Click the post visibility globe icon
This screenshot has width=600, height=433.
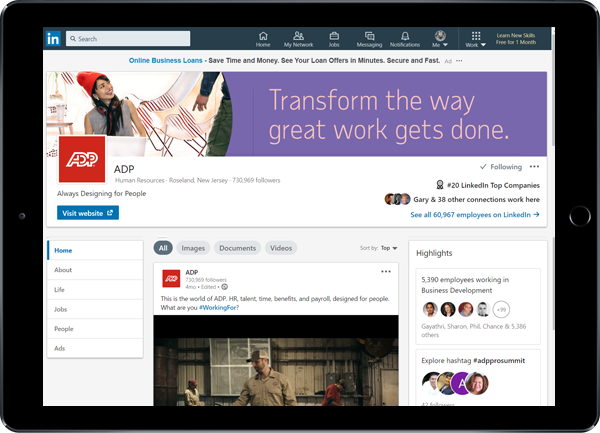[x=225, y=287]
